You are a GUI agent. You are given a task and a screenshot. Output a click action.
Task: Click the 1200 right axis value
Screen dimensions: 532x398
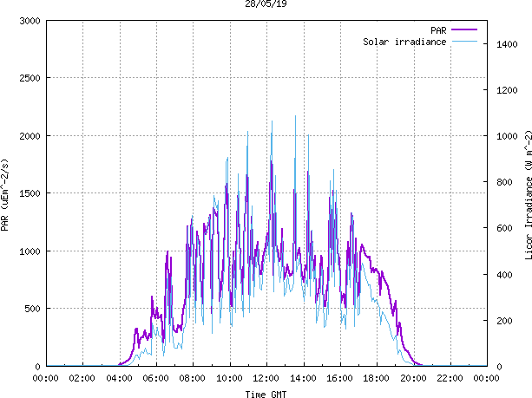(x=507, y=90)
